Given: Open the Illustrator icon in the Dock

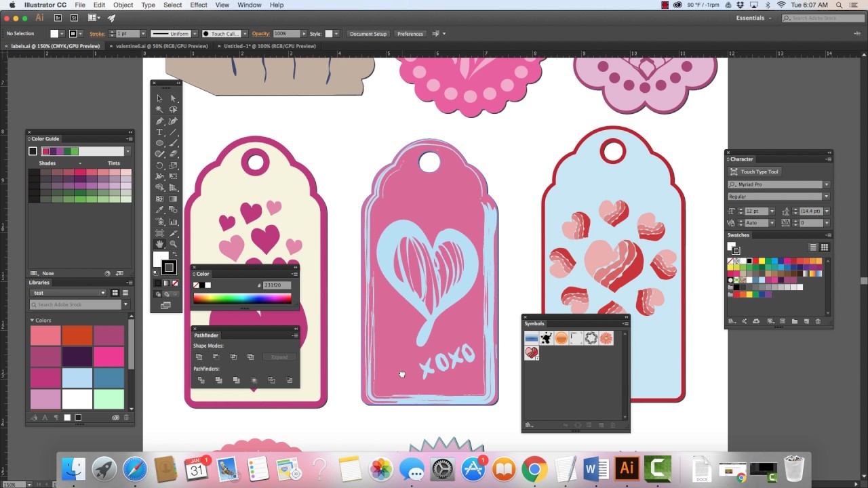Looking at the screenshot, I should click(627, 468).
